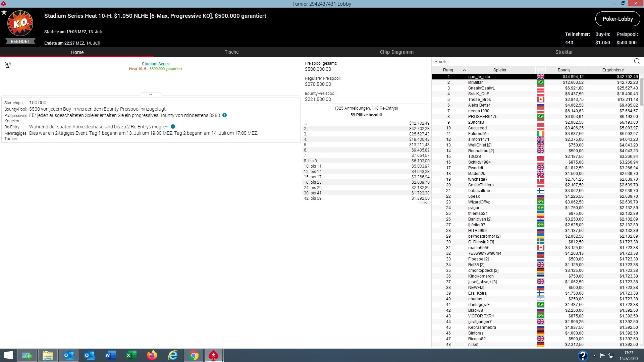Viewport: 644px width, 362px height.
Task: Click the flag column header icon
Action: point(540,70)
